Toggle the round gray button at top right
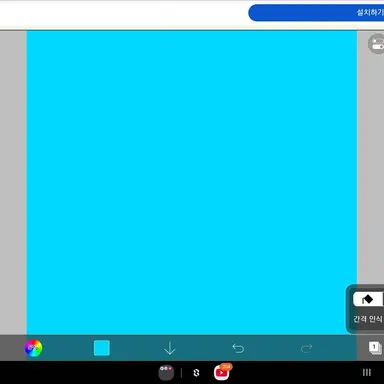This screenshot has width=384, height=384. coord(376,44)
